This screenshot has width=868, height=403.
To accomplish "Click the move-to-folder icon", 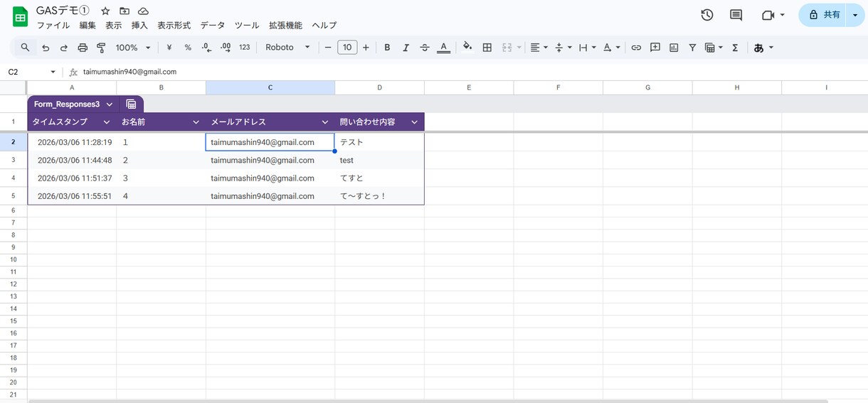I will pyautogui.click(x=125, y=11).
